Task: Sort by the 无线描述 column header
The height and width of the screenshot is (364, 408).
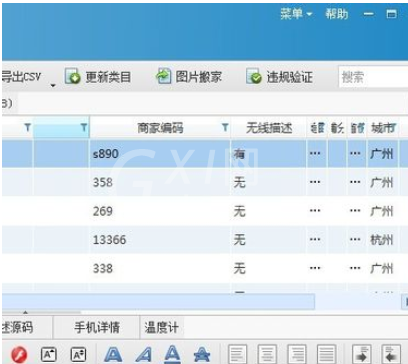Action: point(269,128)
